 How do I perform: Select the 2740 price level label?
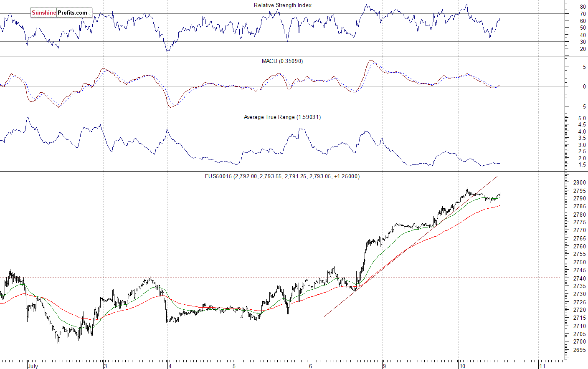579,278
